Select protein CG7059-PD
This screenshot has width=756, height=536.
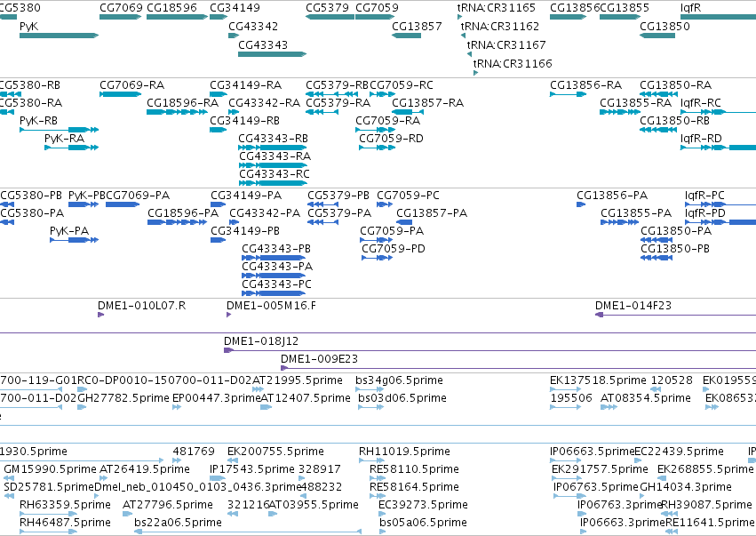tap(377, 258)
